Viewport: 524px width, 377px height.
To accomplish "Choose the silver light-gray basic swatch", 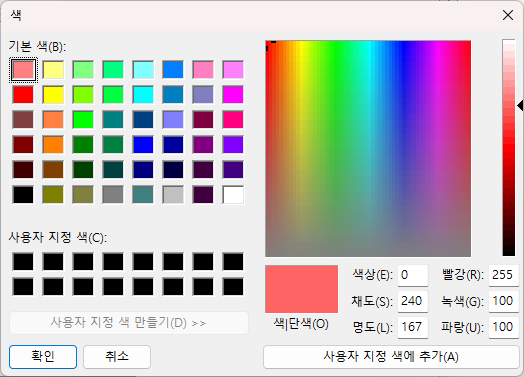I will [x=173, y=195].
